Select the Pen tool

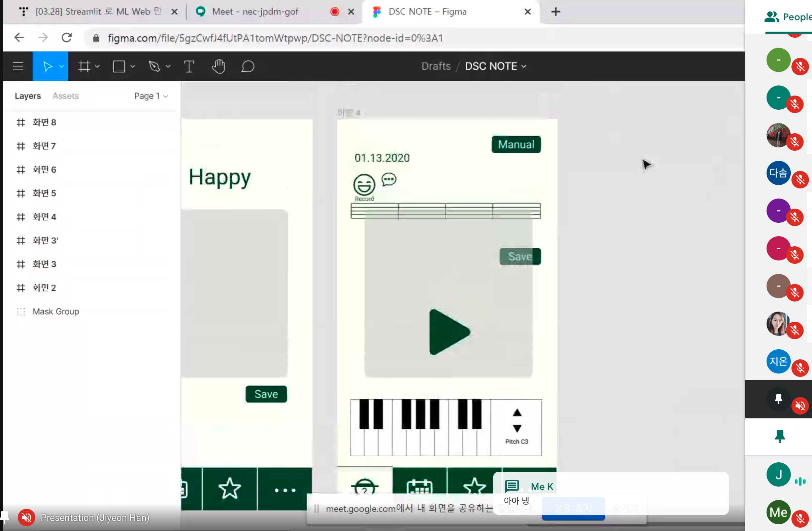(x=154, y=66)
